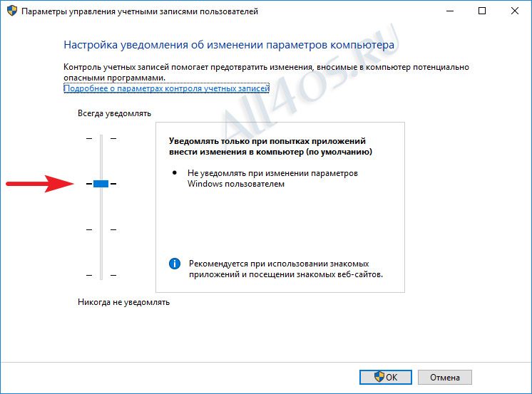Click the 'Никогда не уведомлять' label
Screen dimensions: 532x394
click(123, 302)
